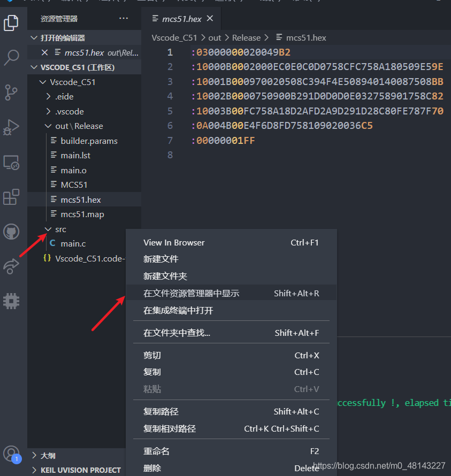Viewport: 451px width, 476px height.
Task: Collapse the open editors section
Action: 84,38
